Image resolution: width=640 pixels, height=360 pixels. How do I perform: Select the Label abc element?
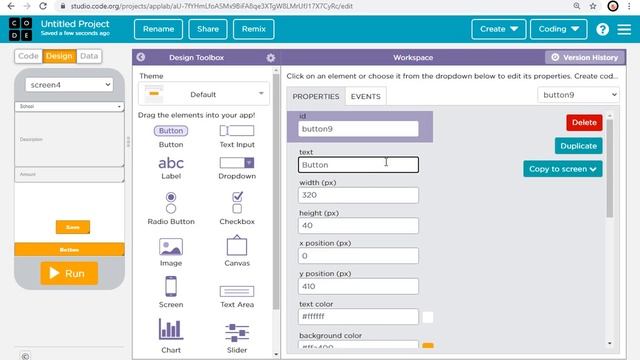pos(171,163)
